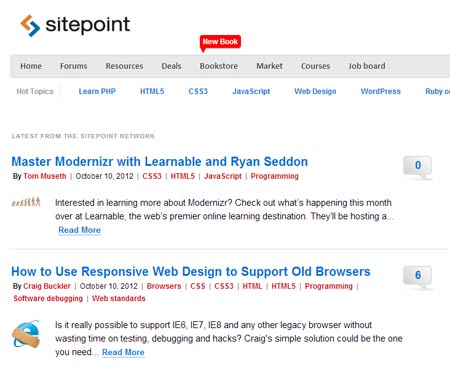Click the SitePoint logo
Image resolution: width=450 pixels, height=368 pixels.
click(x=75, y=25)
